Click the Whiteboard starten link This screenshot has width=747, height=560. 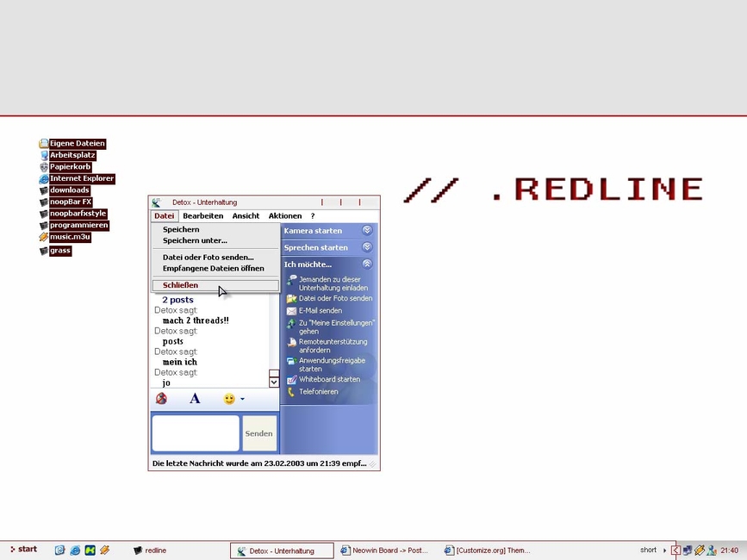[330, 380]
